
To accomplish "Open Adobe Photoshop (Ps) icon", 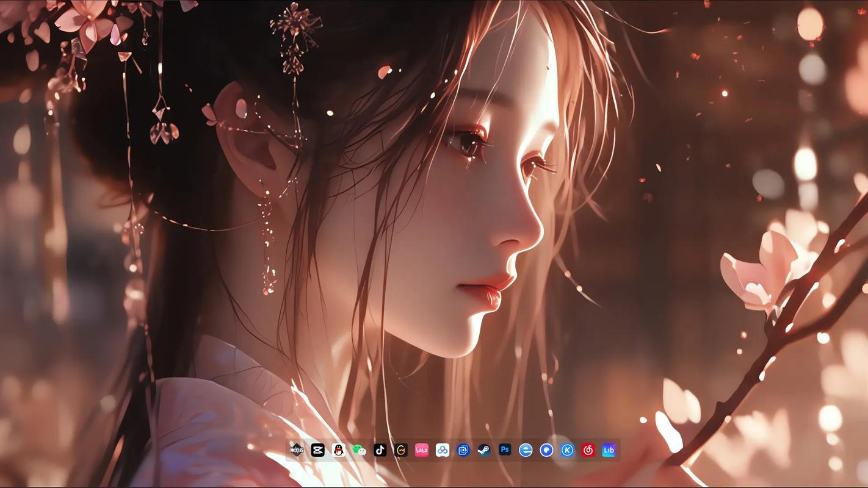I will tap(505, 450).
